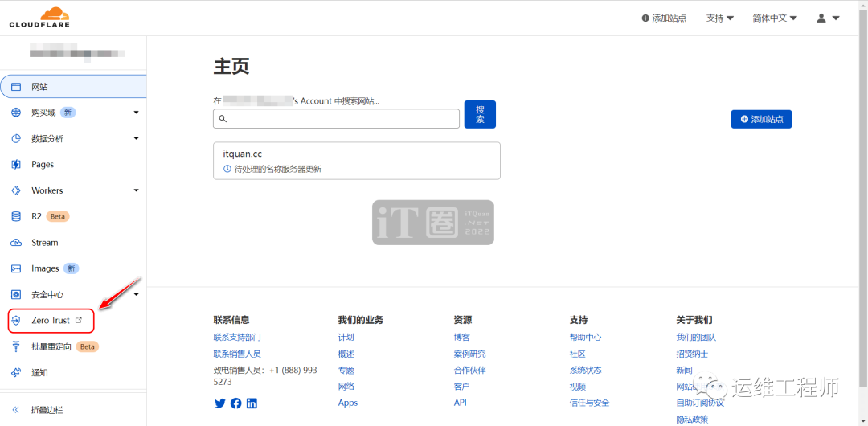This screenshot has width=868, height=426.
Task: Expand the 数据分析 dropdown arrow
Action: click(136, 138)
